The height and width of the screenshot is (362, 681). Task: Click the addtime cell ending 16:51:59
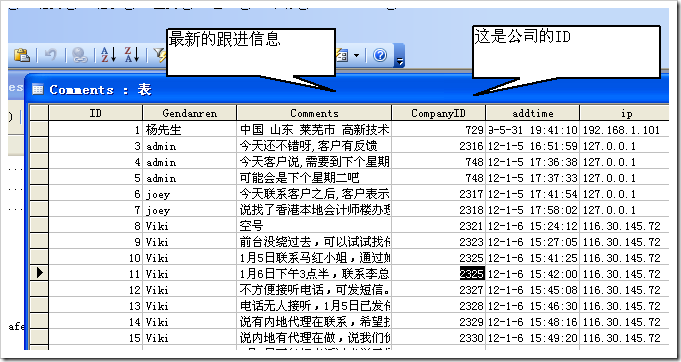click(532, 146)
